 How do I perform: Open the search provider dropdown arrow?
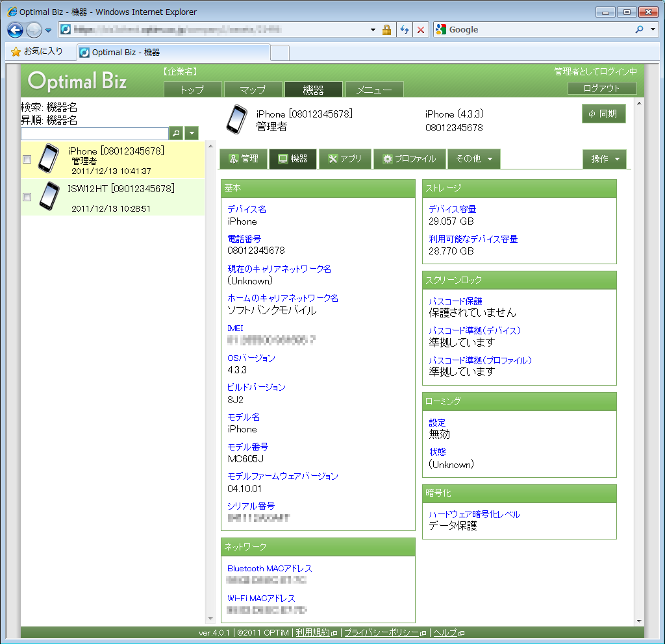click(x=653, y=29)
